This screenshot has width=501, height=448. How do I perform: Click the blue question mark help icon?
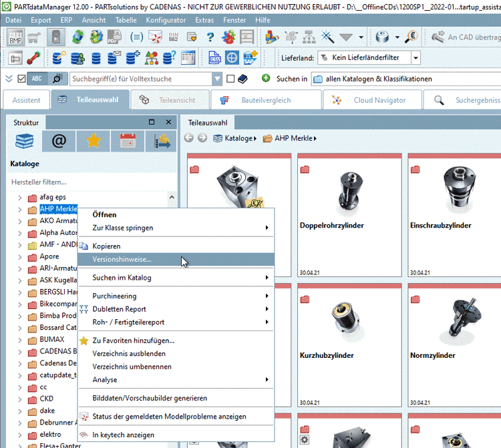click(210, 37)
